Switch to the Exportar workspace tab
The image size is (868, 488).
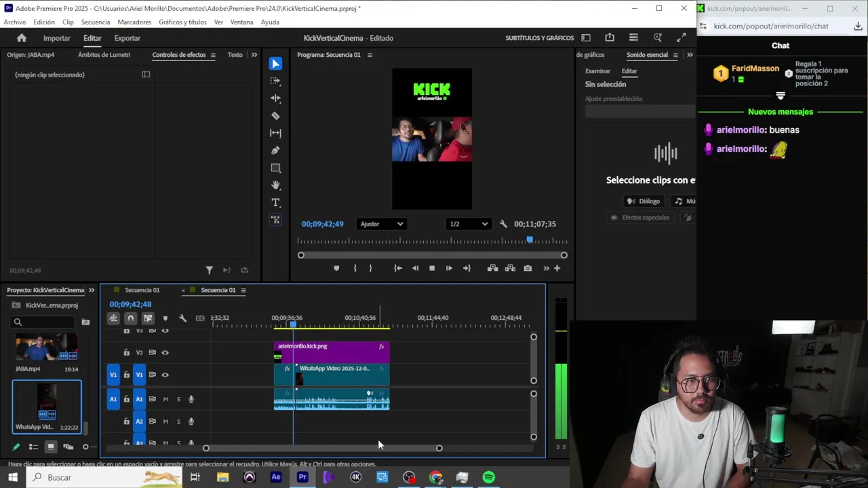pos(127,38)
